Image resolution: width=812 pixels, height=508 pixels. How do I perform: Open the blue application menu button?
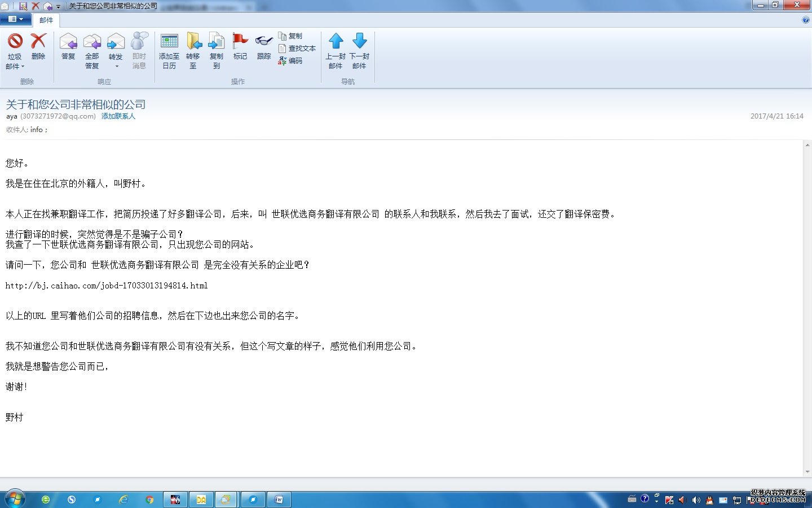(15, 19)
